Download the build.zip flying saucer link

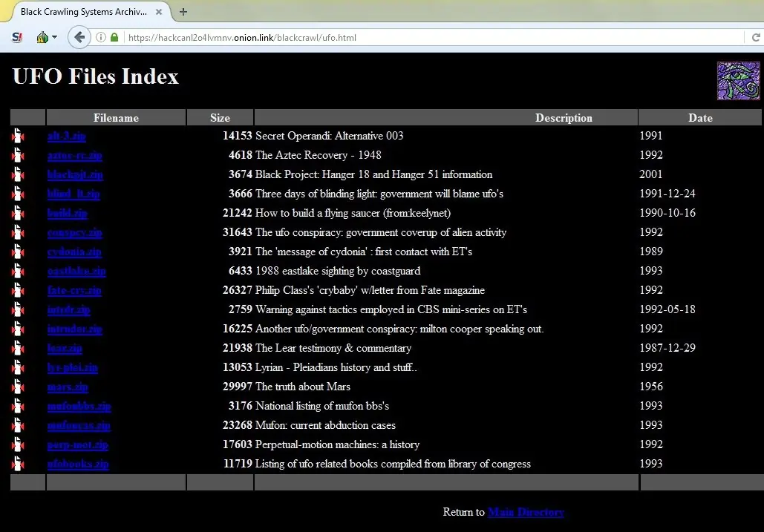[x=68, y=213]
